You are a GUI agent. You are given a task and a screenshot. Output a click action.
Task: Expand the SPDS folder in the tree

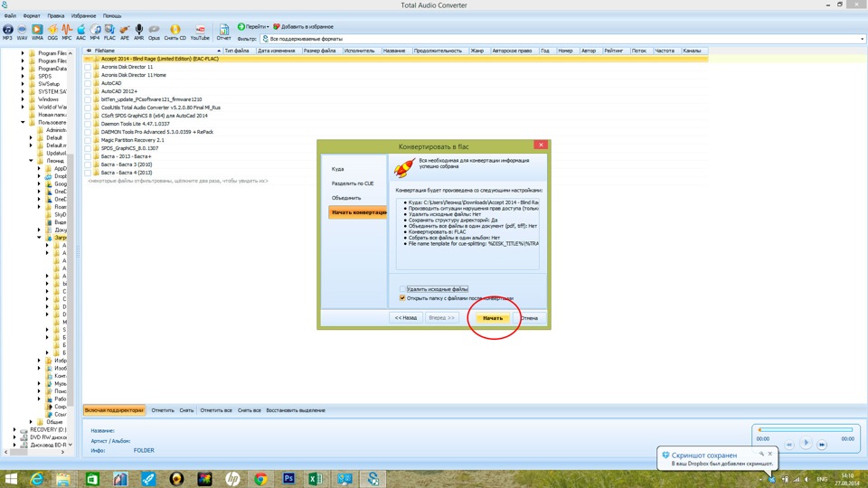23,76
